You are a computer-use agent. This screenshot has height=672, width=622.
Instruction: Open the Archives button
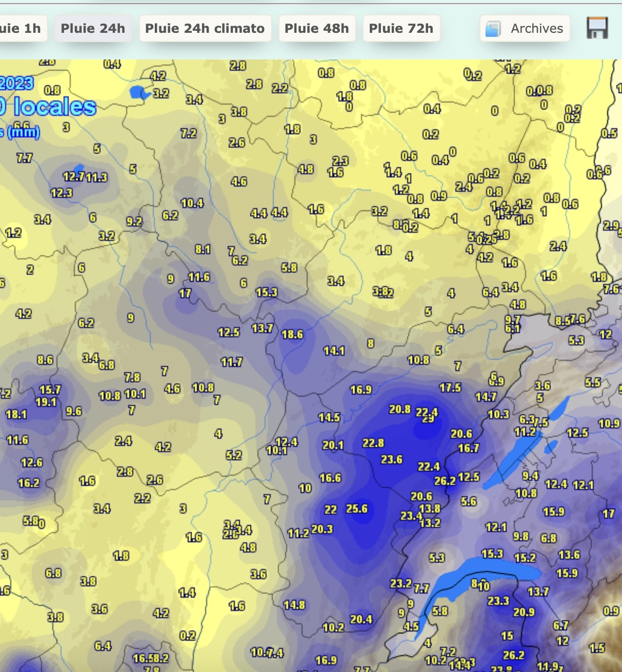point(525,28)
